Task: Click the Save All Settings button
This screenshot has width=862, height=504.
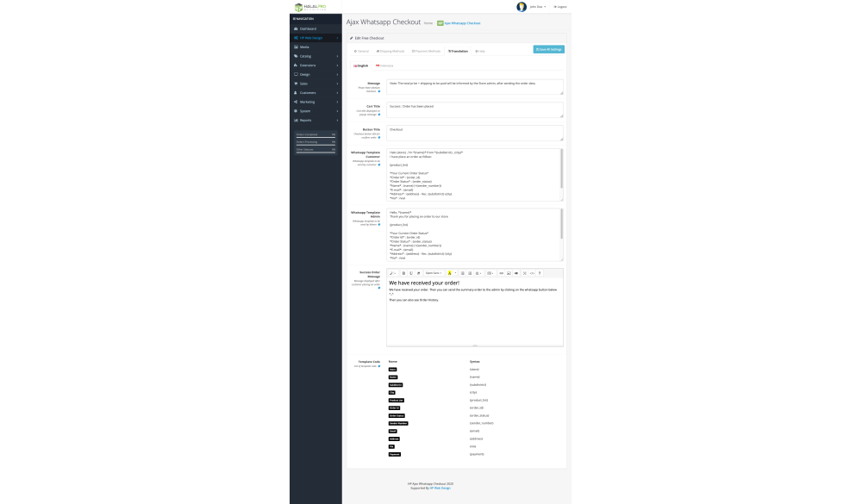Action: 548,50
